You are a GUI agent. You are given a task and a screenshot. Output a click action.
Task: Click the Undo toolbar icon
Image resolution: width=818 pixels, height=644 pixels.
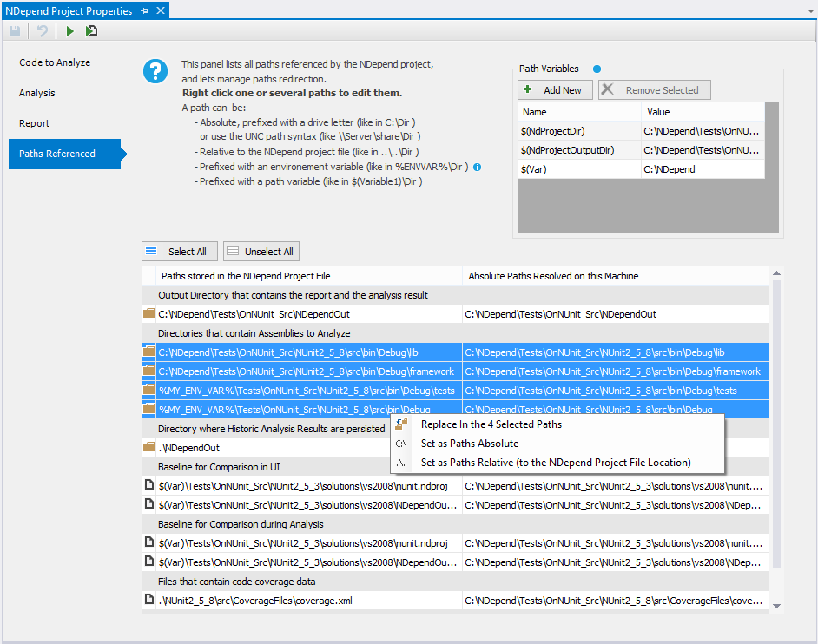point(43,31)
